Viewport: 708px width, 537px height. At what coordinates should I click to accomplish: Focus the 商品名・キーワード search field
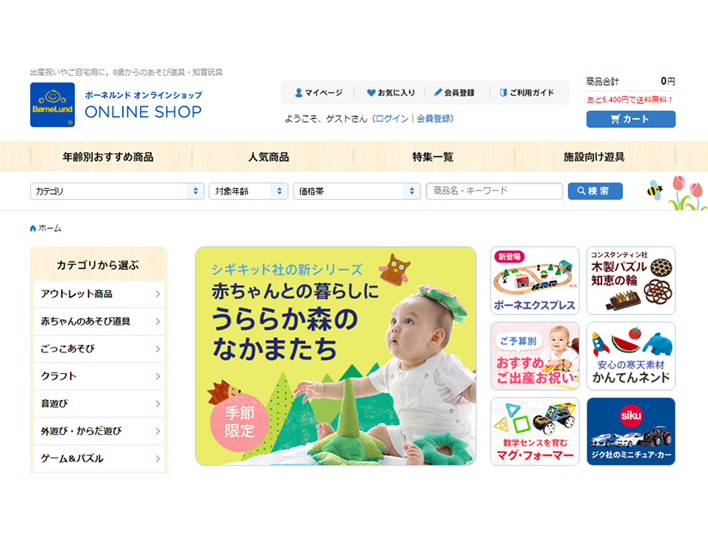pos(494,191)
